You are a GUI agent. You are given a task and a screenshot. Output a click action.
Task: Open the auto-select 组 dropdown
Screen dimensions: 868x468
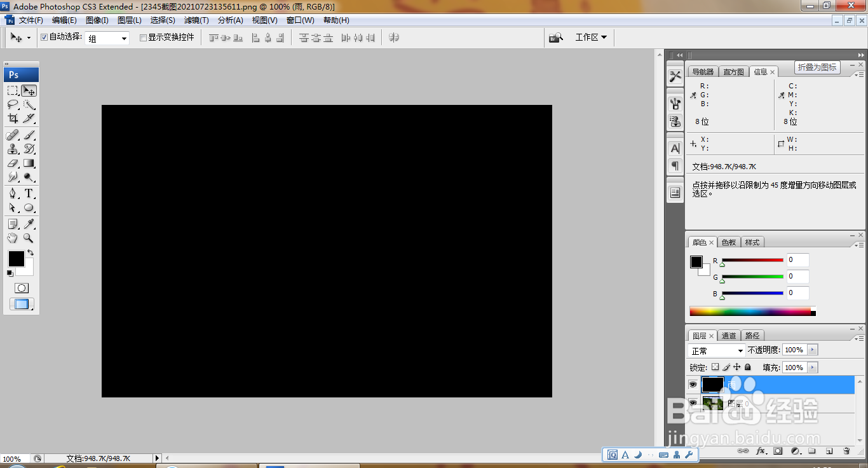(107, 38)
